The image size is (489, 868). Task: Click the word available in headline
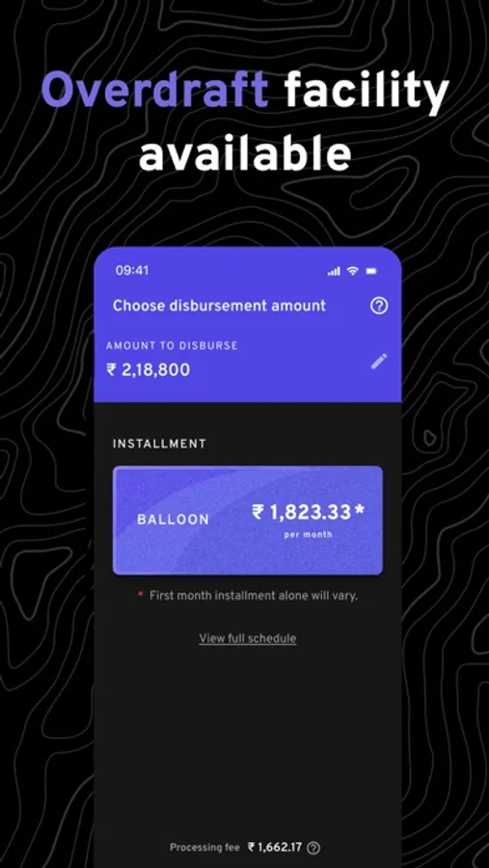click(245, 152)
